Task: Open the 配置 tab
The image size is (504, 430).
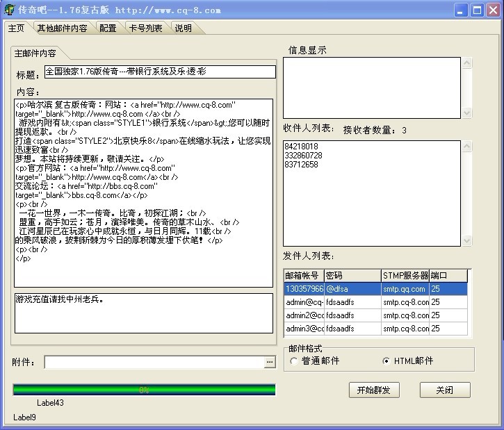Action: coord(108,28)
